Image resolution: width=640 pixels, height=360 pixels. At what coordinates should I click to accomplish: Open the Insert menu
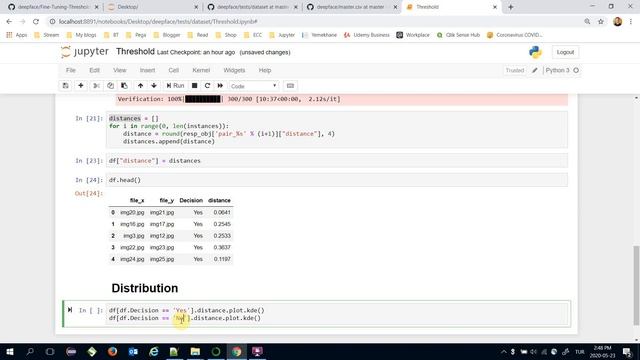(147, 70)
